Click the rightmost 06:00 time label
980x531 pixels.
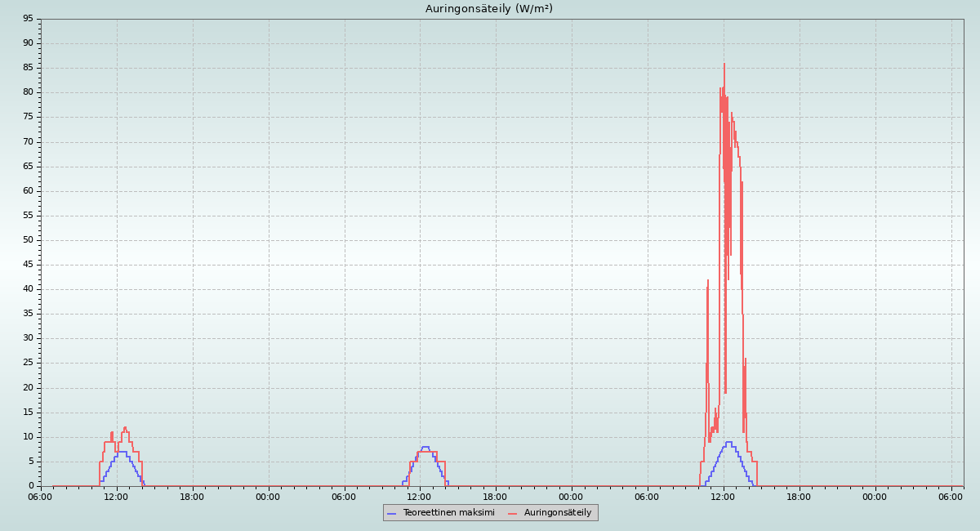951,497
